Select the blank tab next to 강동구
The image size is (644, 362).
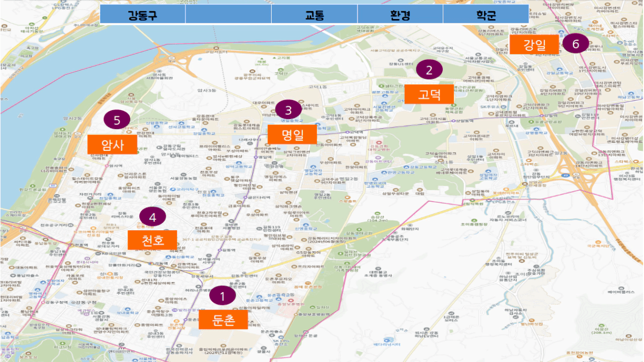228,14
